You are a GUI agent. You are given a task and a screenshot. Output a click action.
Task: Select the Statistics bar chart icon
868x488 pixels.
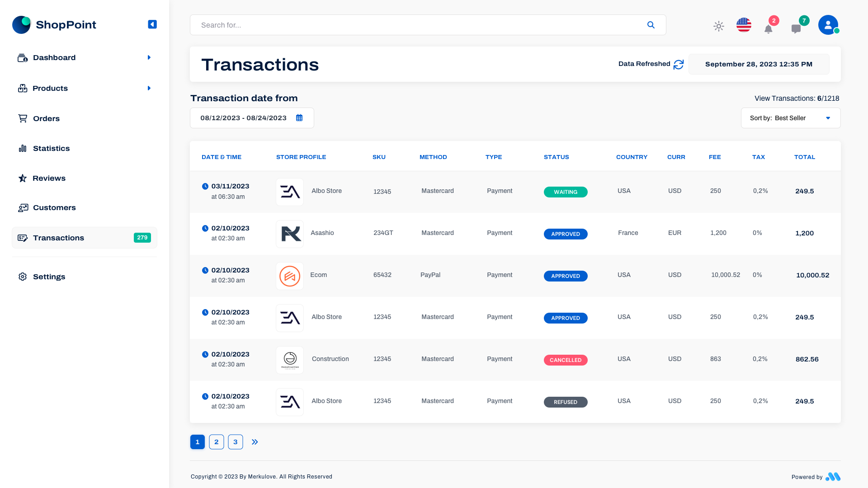point(23,148)
